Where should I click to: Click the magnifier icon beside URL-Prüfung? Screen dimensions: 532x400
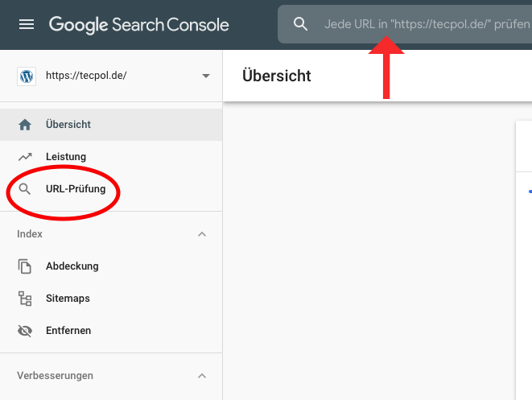tap(25, 189)
